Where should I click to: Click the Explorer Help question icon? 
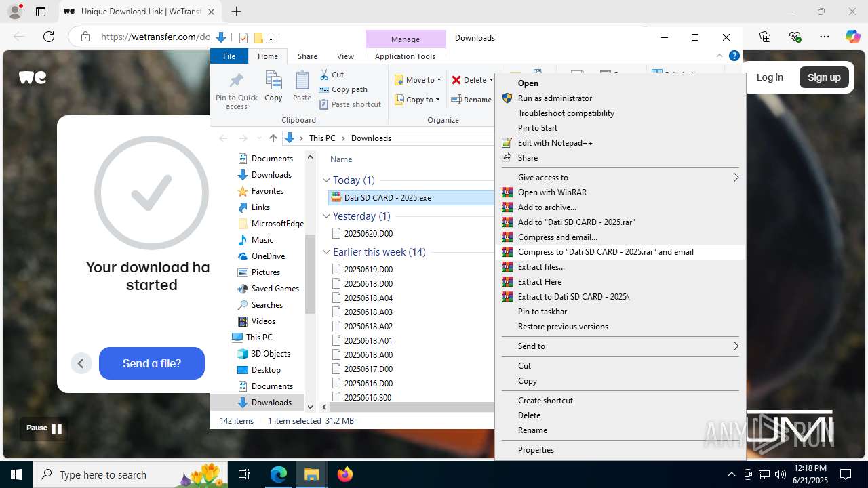click(734, 56)
